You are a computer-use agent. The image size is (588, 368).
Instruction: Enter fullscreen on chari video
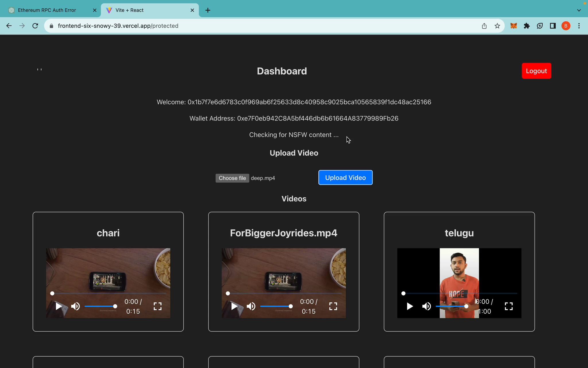click(x=158, y=306)
